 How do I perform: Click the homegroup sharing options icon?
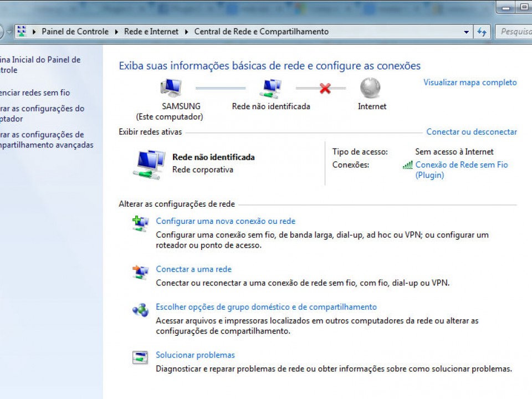click(140, 309)
